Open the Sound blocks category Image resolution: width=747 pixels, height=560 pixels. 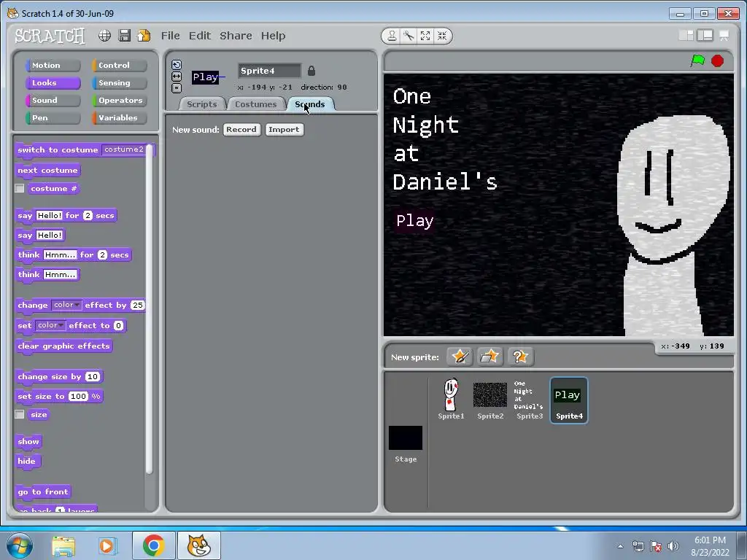tap(53, 101)
